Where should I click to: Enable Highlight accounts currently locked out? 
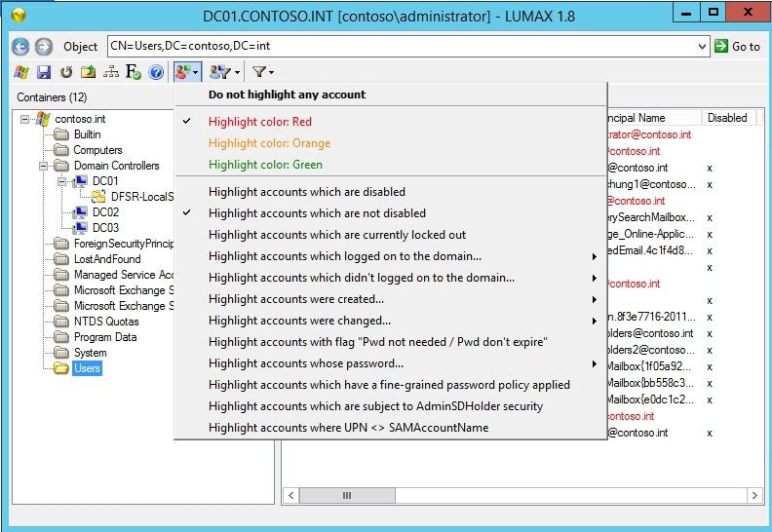pyautogui.click(x=391, y=235)
